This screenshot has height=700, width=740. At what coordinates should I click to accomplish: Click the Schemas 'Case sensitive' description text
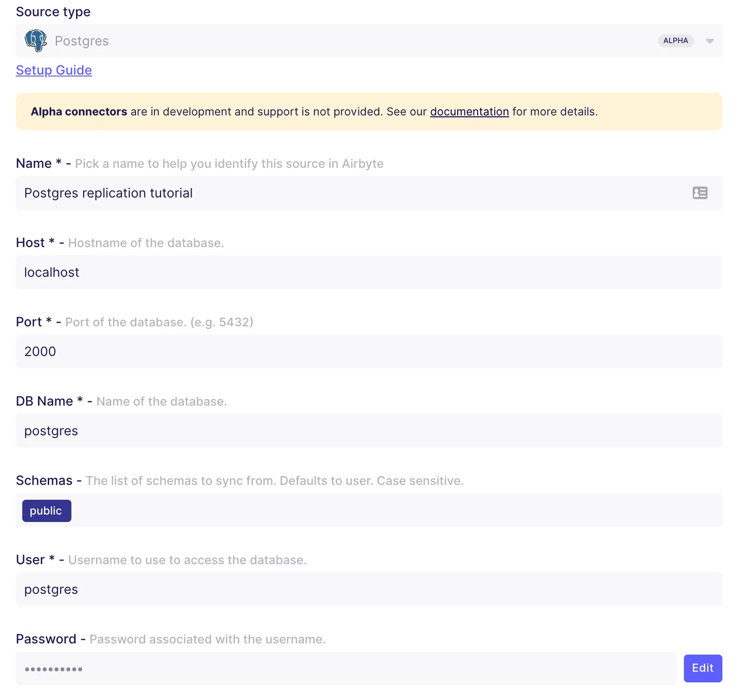pos(274,481)
